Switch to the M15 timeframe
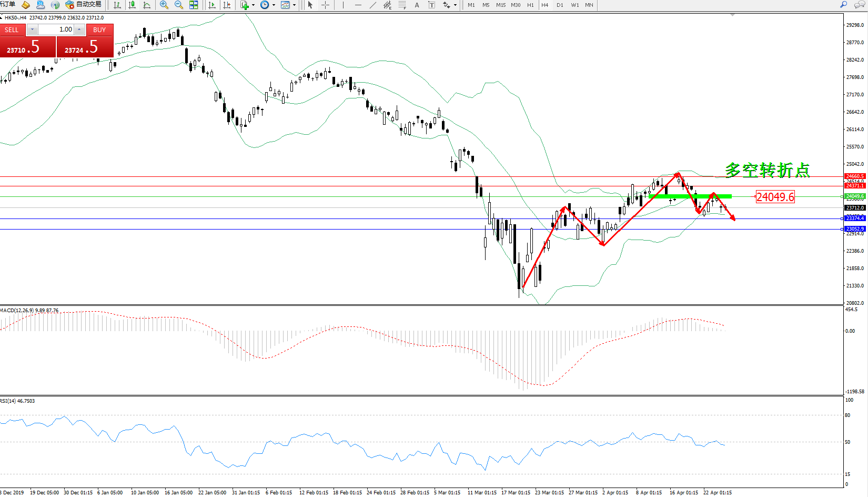This screenshot has width=868, height=497. click(500, 5)
